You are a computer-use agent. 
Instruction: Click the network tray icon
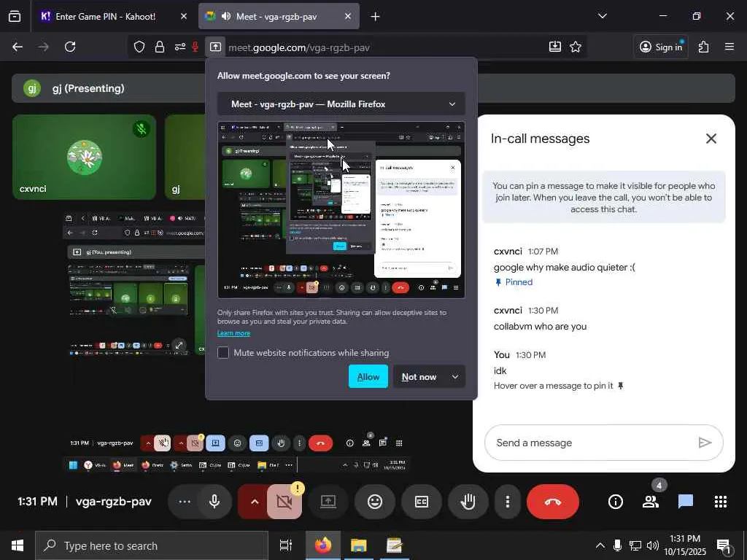tap(635, 545)
